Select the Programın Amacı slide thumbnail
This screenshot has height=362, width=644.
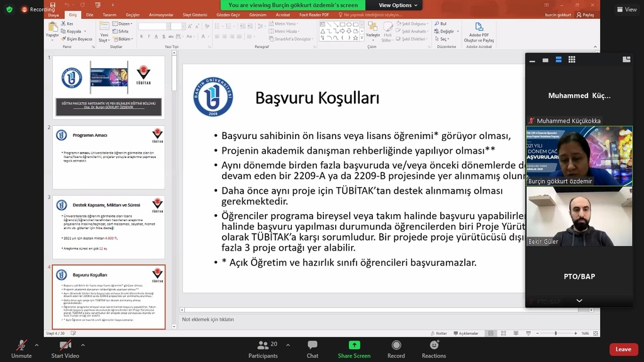point(109,157)
